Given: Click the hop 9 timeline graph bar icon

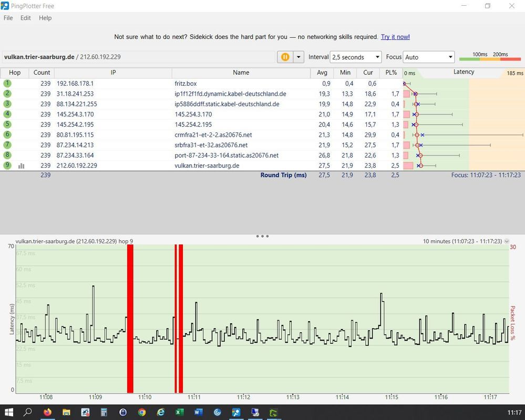Looking at the screenshot, I should [22, 166].
